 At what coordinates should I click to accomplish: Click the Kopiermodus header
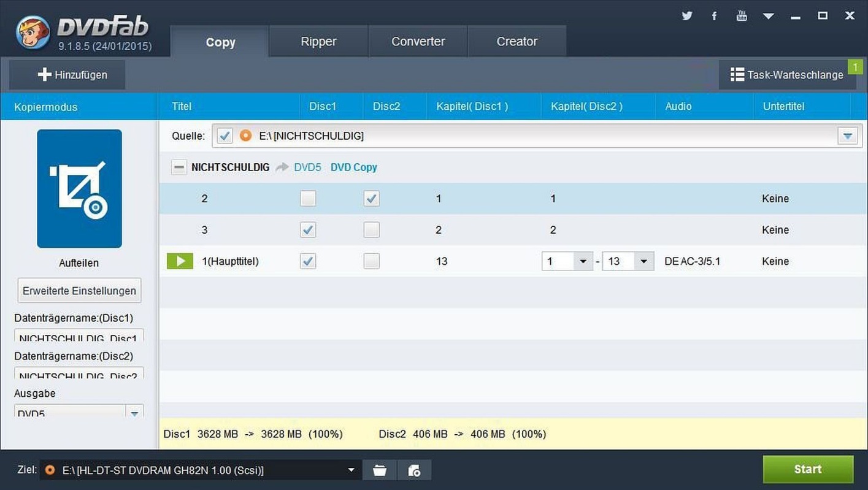coord(46,107)
